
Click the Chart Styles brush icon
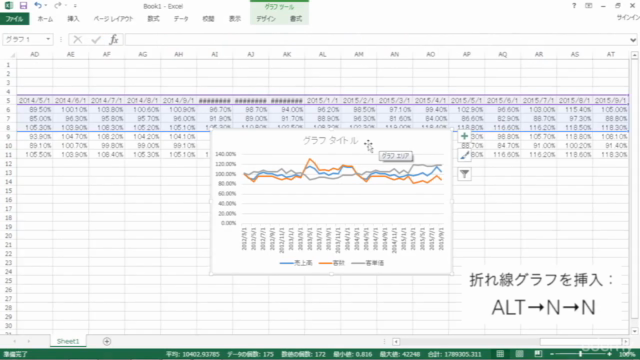[464, 155]
